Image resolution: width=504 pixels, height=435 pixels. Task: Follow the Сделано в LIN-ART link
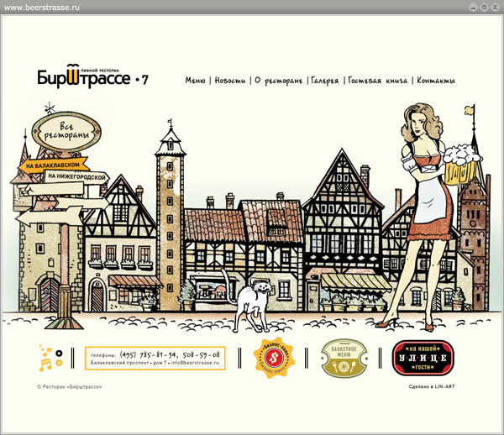[x=432, y=386]
